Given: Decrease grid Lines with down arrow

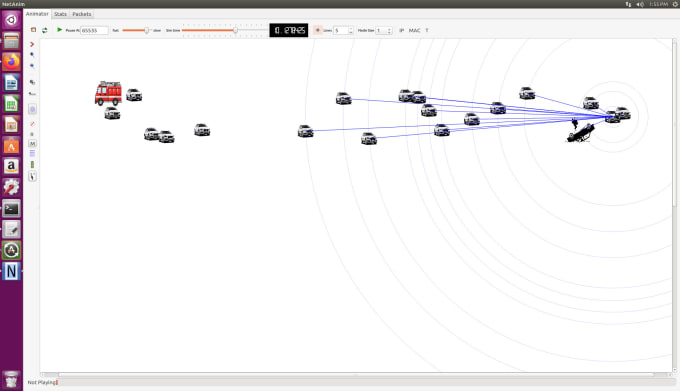Looking at the screenshot, I should 351,33.
